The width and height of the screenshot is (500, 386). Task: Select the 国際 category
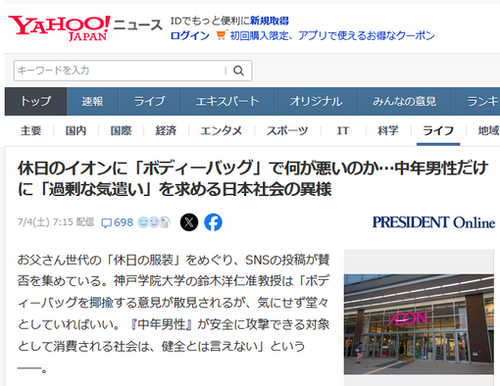(x=121, y=131)
